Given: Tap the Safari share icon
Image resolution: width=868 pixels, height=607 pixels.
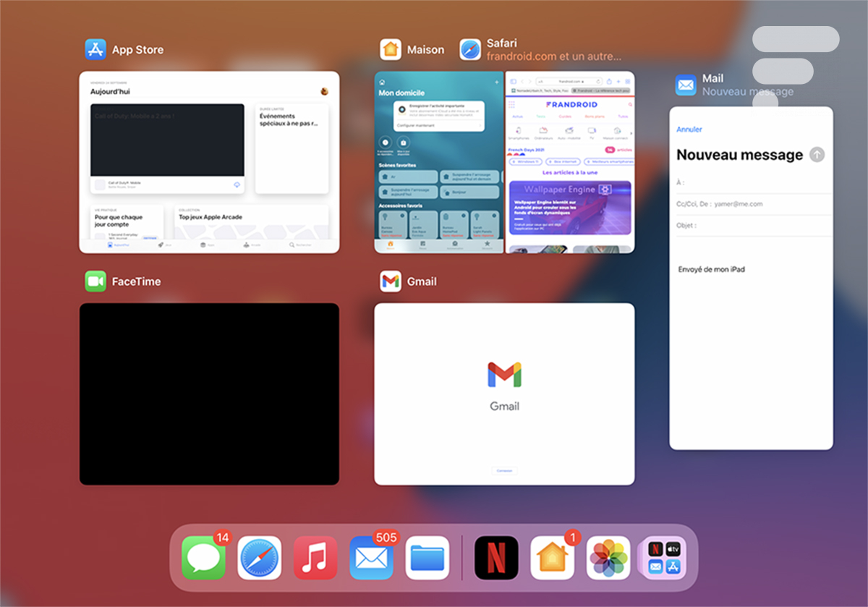Looking at the screenshot, I should pos(609,82).
